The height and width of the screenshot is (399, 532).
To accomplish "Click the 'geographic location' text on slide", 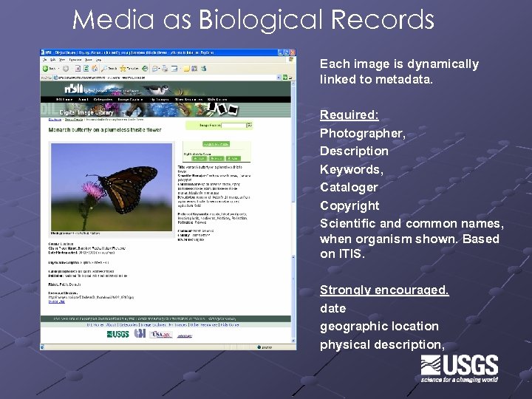I will click(379, 327).
